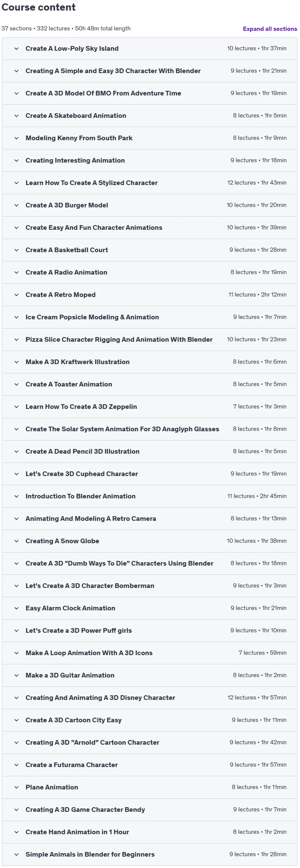Open Make a 3D Guitar Animation section
The width and height of the screenshot is (300, 868).
(150, 675)
